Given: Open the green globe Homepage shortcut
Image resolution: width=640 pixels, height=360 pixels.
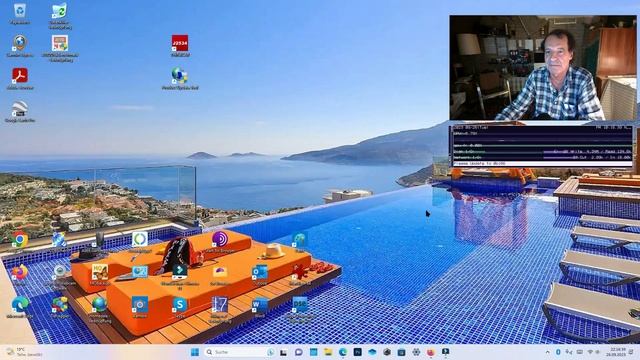Looking at the screenshot, I should point(100,304).
